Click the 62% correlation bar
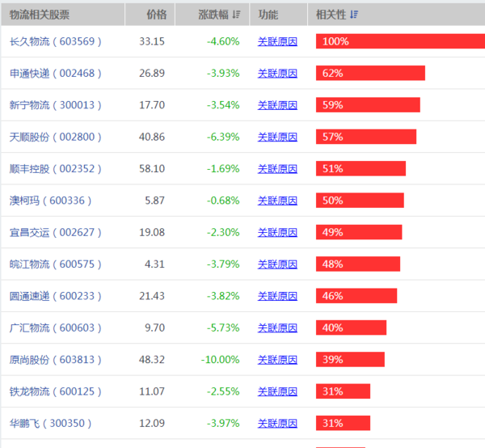The width and height of the screenshot is (485, 448). click(x=370, y=73)
